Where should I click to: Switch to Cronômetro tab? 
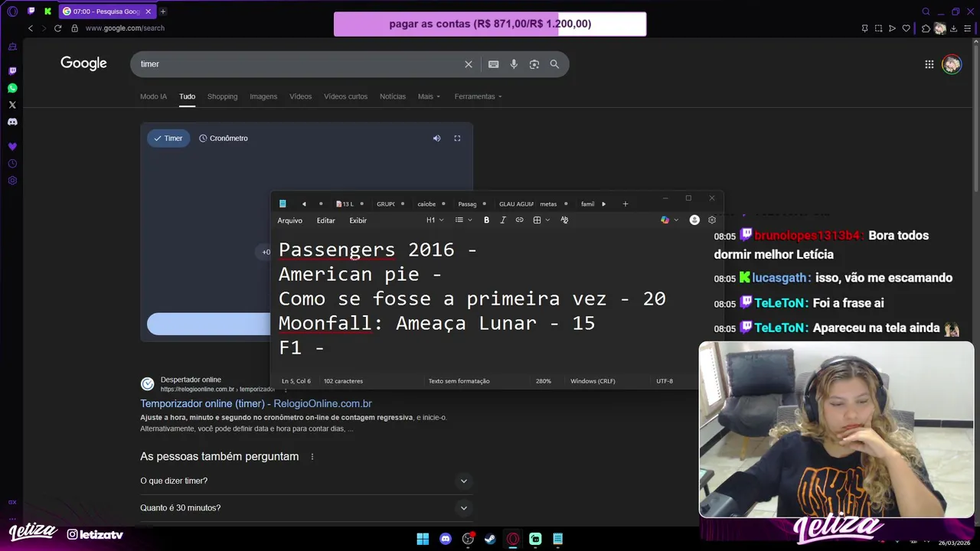pyautogui.click(x=224, y=139)
